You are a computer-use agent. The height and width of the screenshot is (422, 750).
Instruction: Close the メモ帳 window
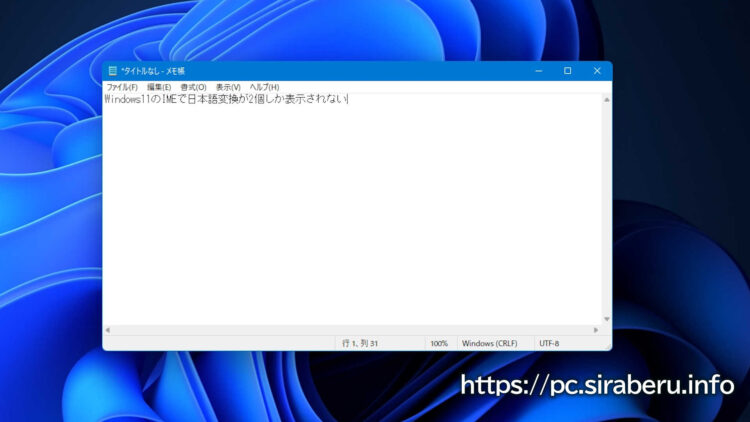point(597,71)
